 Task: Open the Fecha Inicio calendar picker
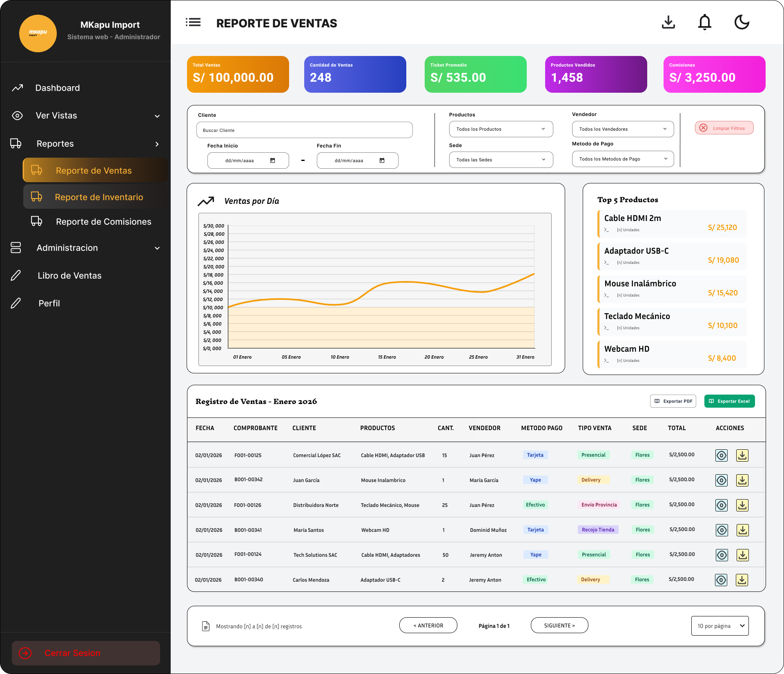(272, 161)
